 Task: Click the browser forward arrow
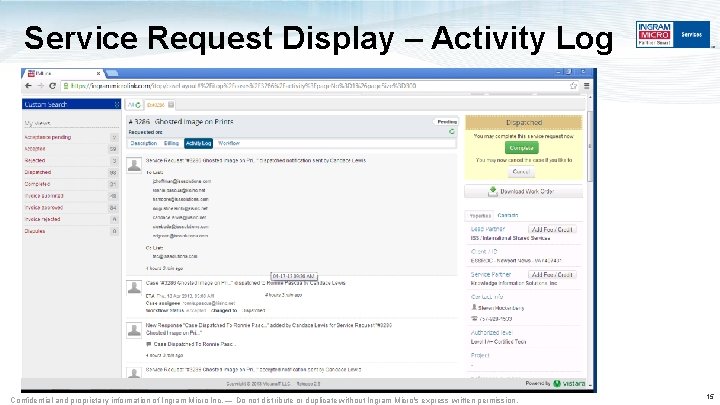click(x=40, y=86)
